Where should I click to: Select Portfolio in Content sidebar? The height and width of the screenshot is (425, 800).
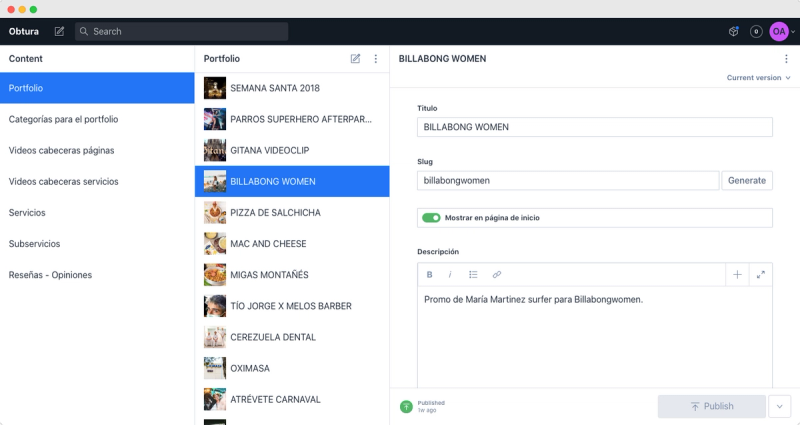pos(97,88)
